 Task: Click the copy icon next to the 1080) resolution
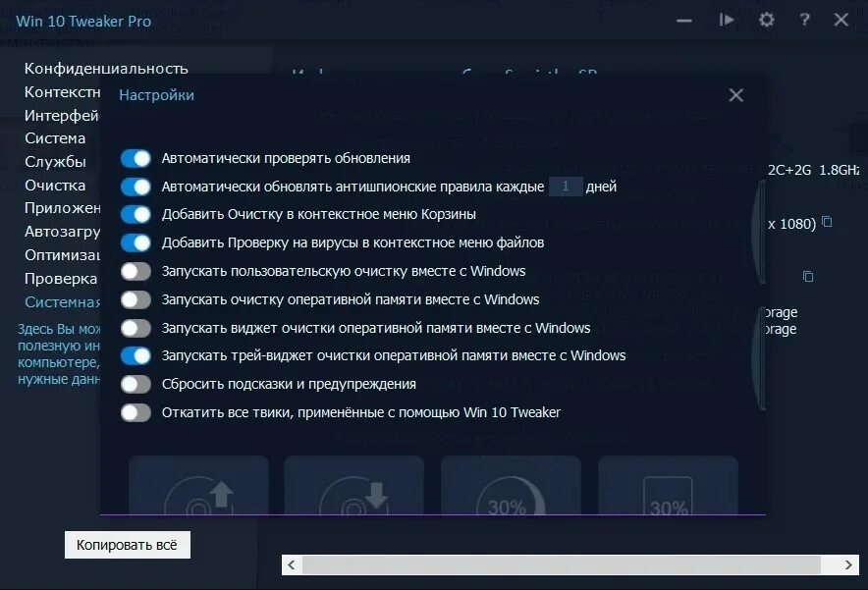click(x=827, y=222)
